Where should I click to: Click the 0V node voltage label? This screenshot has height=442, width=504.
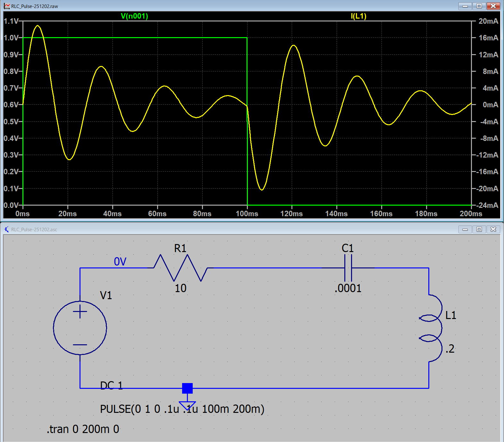tap(120, 262)
